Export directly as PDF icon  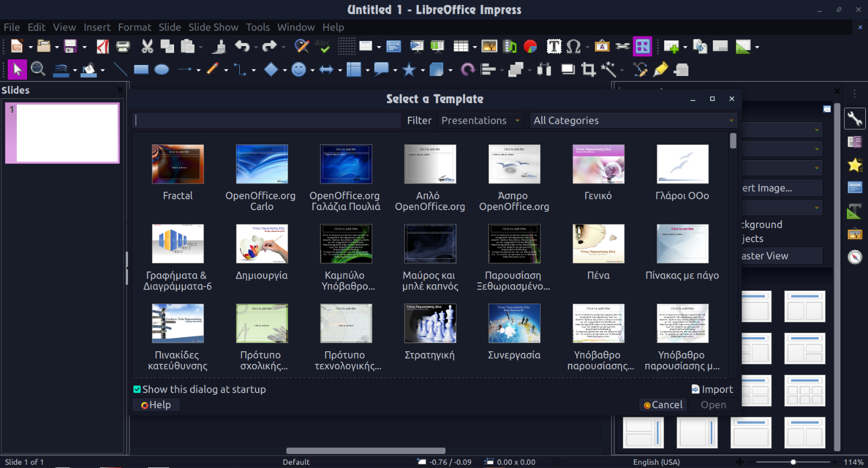pyautogui.click(x=103, y=47)
